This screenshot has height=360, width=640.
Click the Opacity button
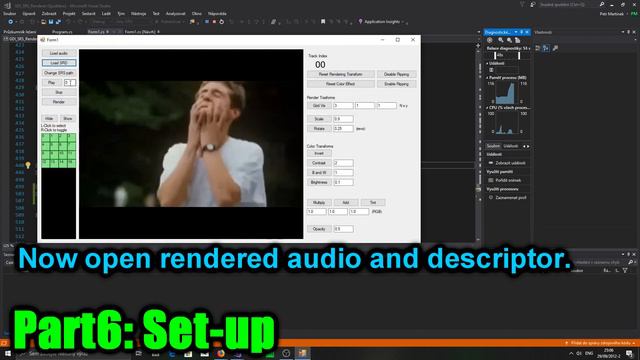click(x=319, y=229)
